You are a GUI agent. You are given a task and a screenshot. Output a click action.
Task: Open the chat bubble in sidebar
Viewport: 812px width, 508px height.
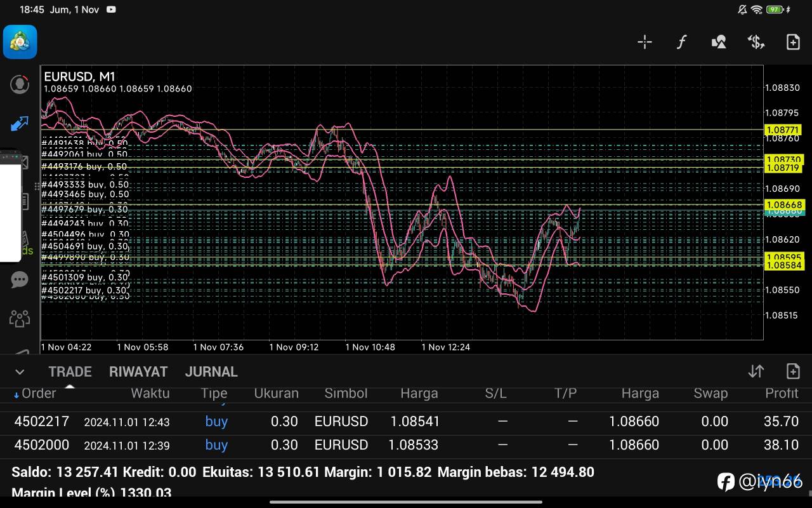20,279
